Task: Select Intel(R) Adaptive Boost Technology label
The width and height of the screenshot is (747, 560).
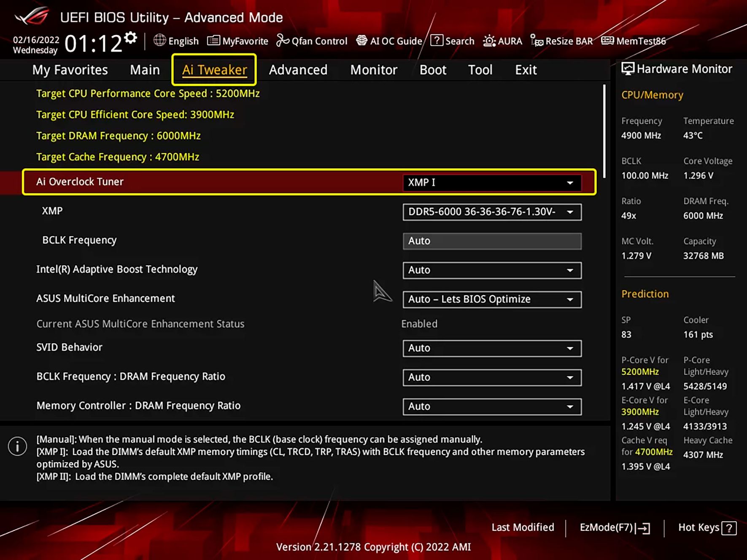Action: click(117, 269)
